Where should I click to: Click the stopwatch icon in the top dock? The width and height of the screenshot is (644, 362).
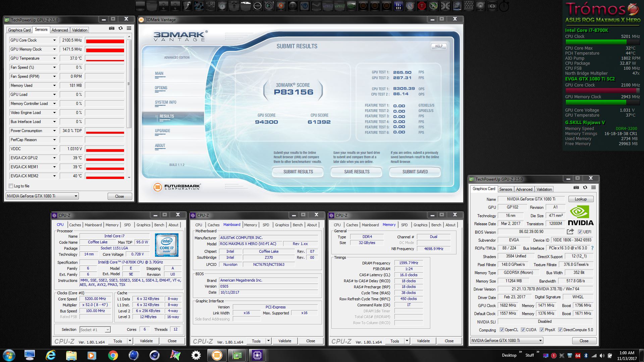coord(503,6)
